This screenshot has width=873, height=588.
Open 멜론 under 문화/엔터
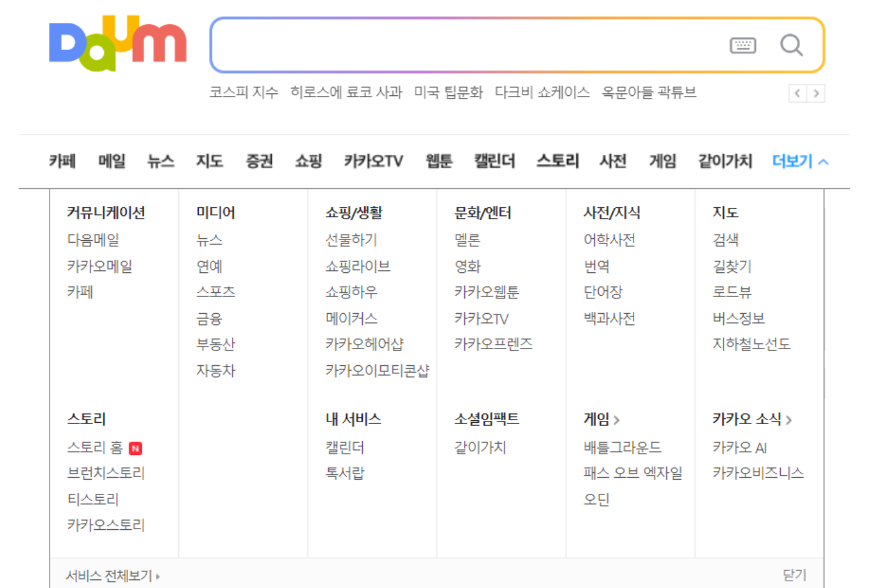point(467,240)
